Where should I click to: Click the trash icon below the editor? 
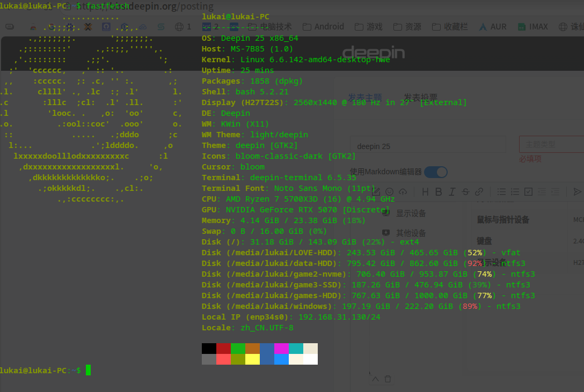pyautogui.click(x=388, y=379)
